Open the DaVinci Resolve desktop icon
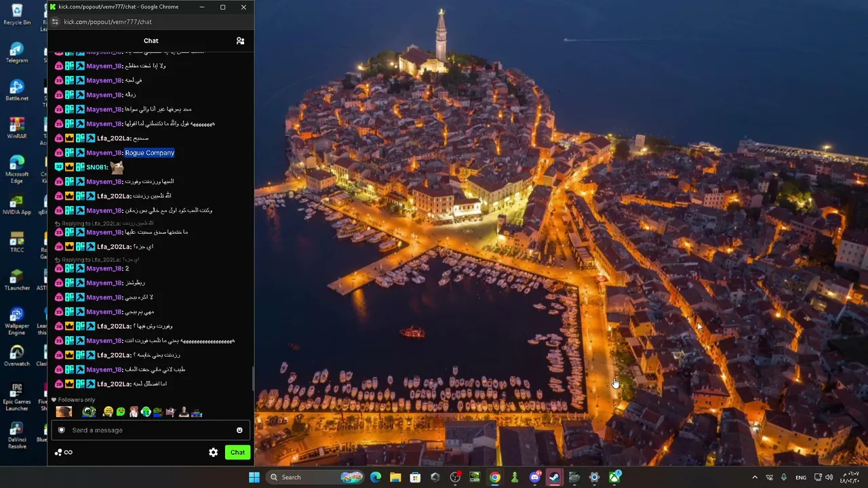Viewport: 868px width, 488px height. tap(17, 434)
